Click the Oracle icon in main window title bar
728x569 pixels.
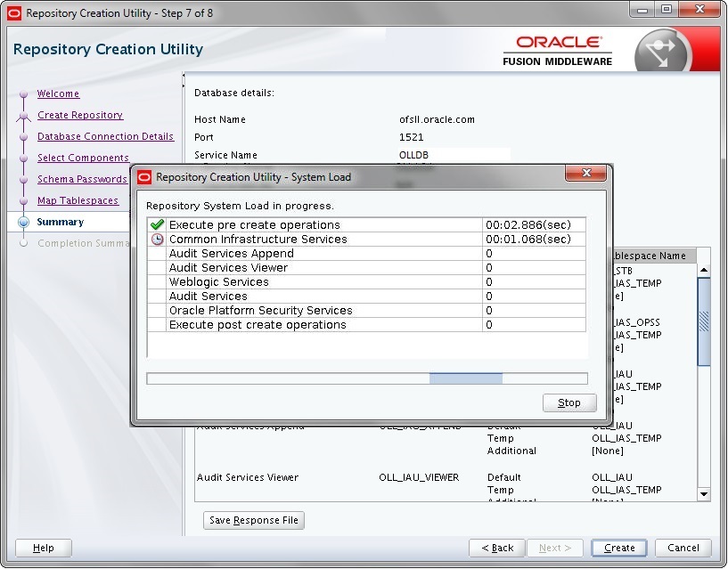tap(14, 13)
